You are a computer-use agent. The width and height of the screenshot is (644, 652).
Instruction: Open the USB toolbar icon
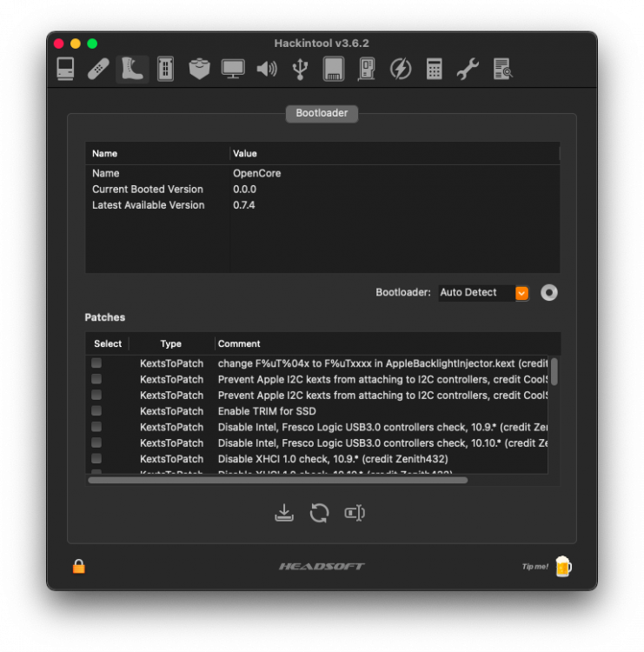tap(300, 69)
